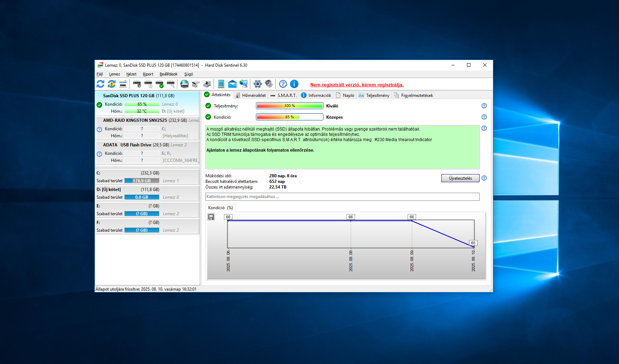Switch to the Hőmérséklet tab

[251, 95]
